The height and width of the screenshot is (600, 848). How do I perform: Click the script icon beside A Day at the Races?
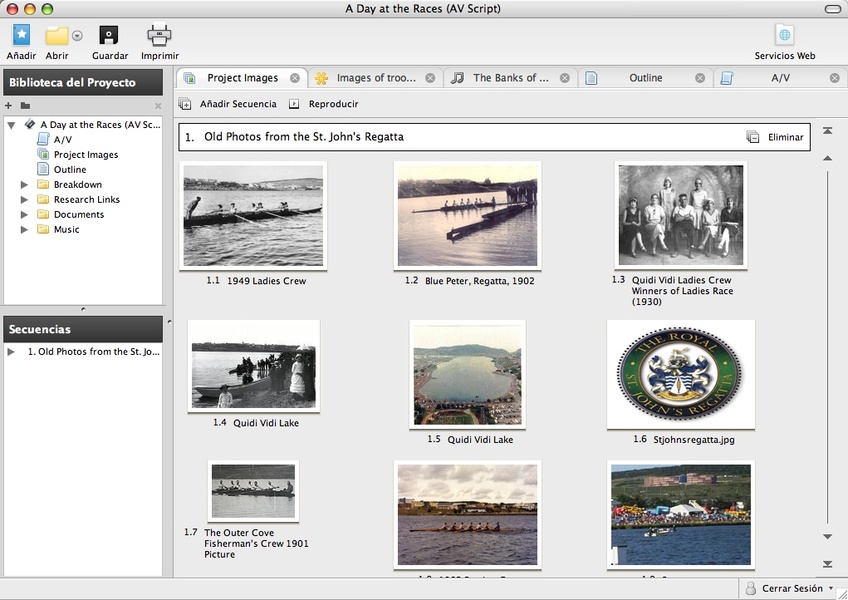[30, 124]
